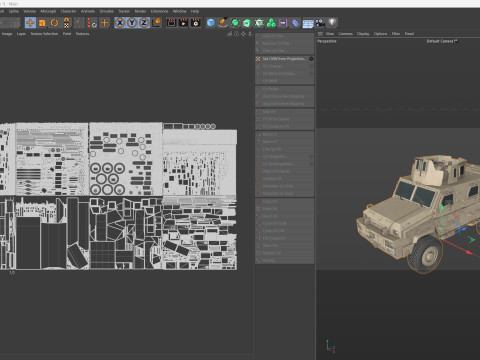Click the purple Deformer icon

(x=283, y=23)
